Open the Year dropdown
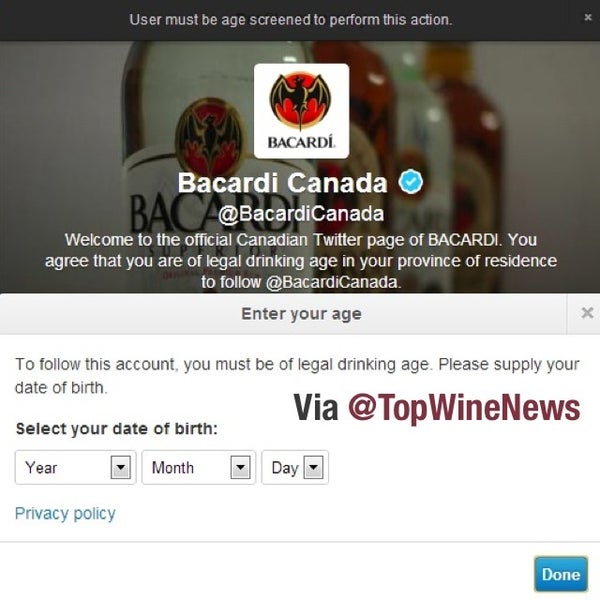600x600 pixels. click(75, 467)
